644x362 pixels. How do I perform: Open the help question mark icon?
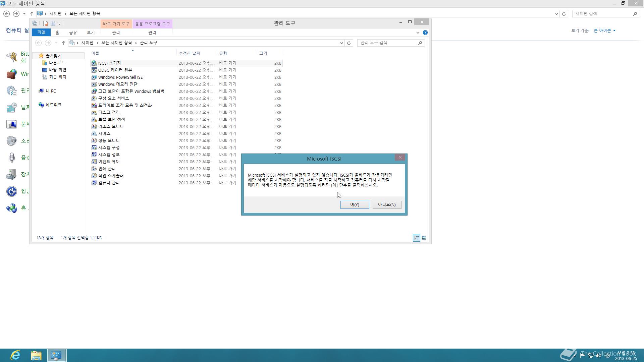[x=425, y=33]
